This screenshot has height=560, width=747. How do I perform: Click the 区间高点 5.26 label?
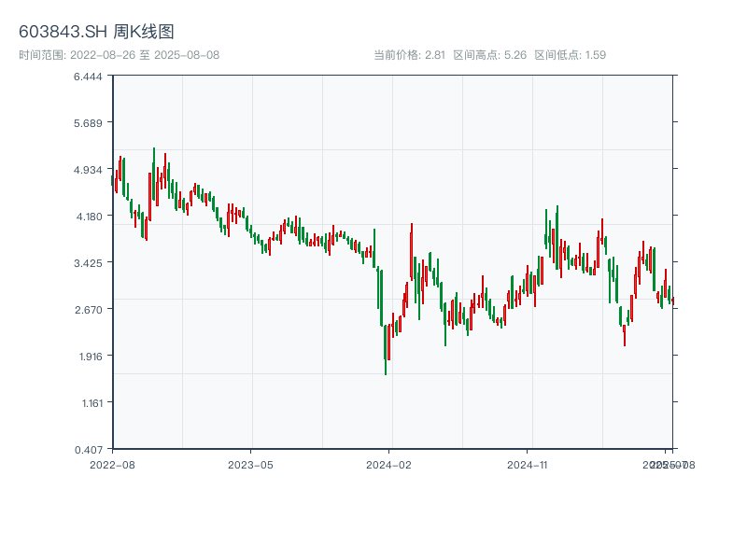pos(489,55)
